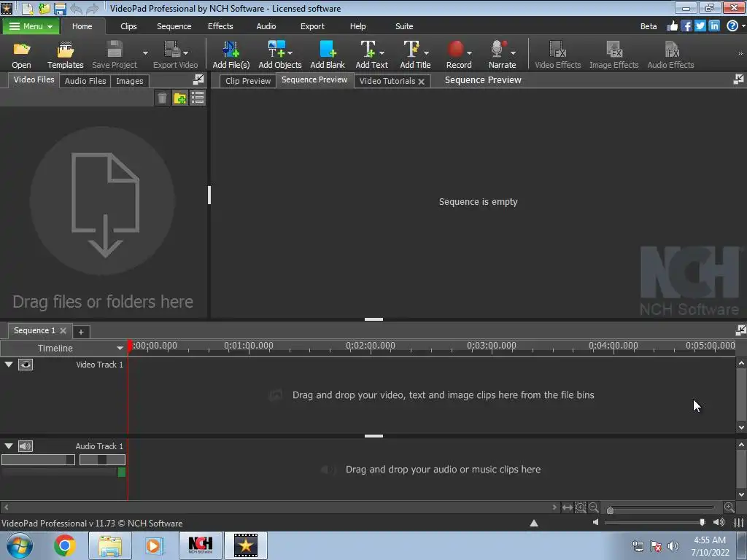Click the Open project icon

click(x=21, y=55)
